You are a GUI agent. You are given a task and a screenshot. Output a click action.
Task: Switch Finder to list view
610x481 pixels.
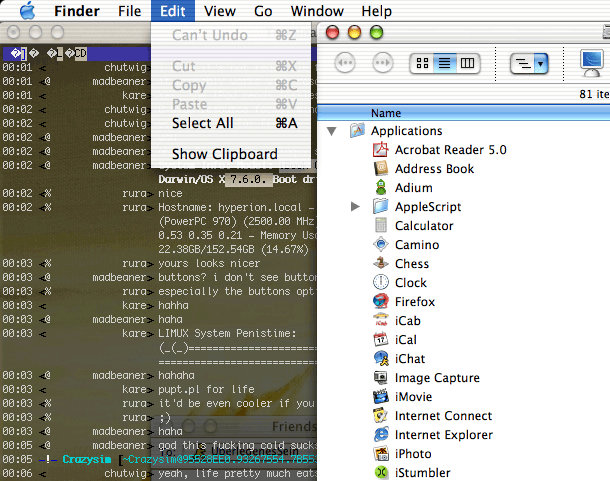[445, 63]
